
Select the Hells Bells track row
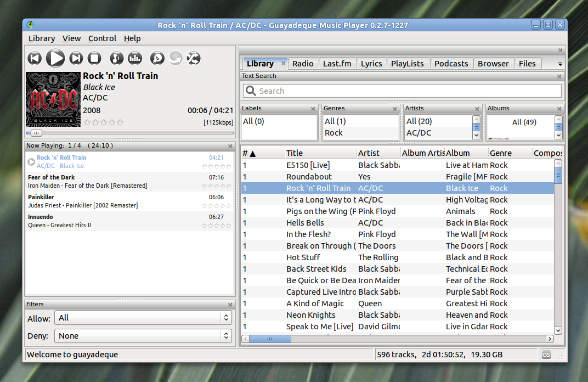398,223
